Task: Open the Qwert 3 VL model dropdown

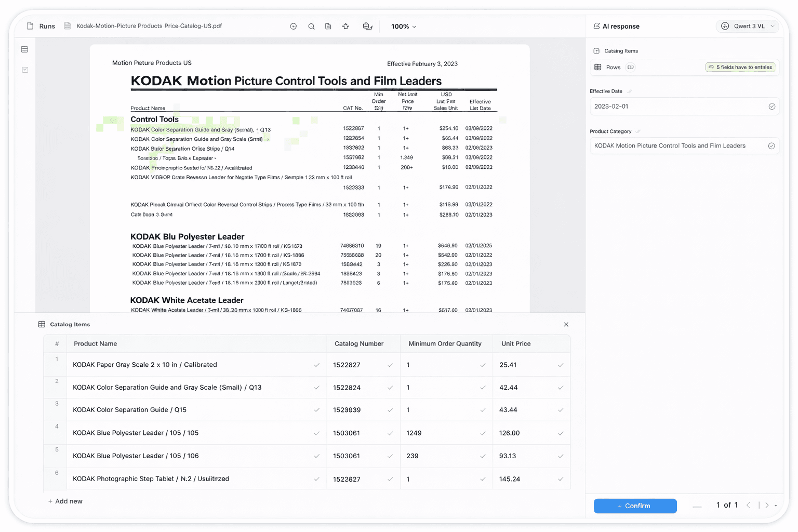Action: coord(747,26)
